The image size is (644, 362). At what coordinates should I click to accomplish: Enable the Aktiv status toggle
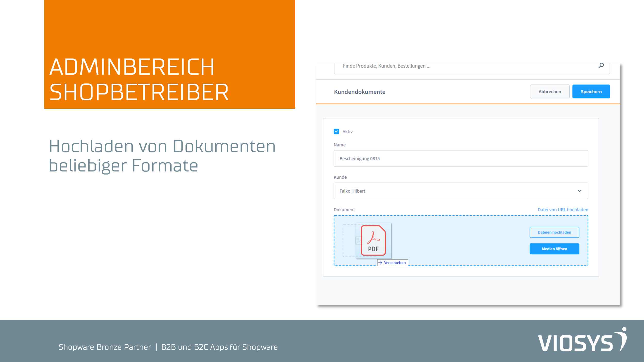click(337, 131)
